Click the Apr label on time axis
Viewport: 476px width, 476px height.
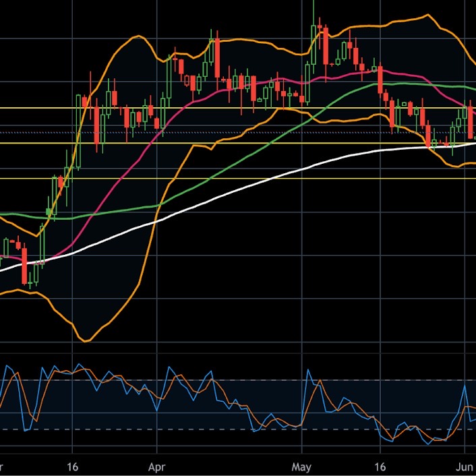(x=156, y=467)
